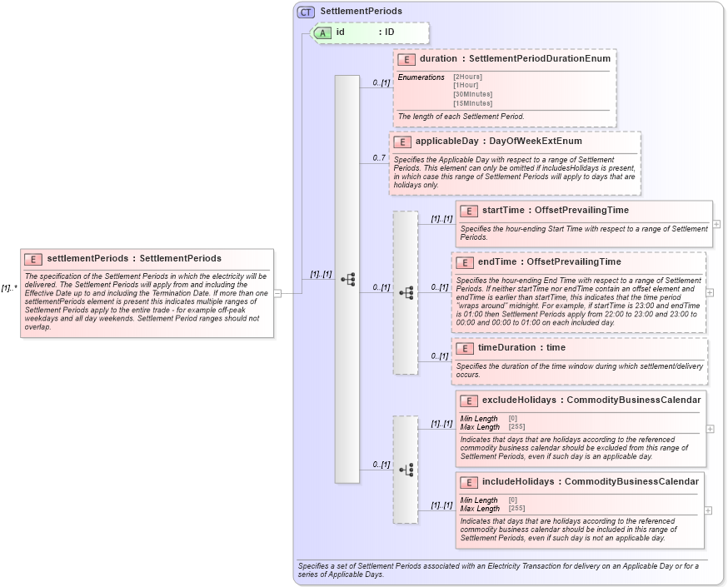
Task: Click the A attribute icon on the id attribute
Action: tap(324, 33)
